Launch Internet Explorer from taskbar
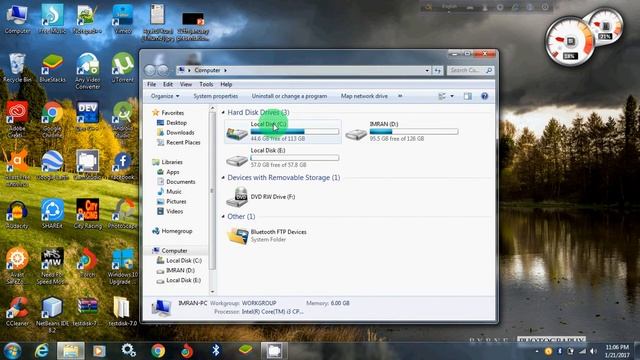Screen dimensions: 640x360 click(41, 350)
